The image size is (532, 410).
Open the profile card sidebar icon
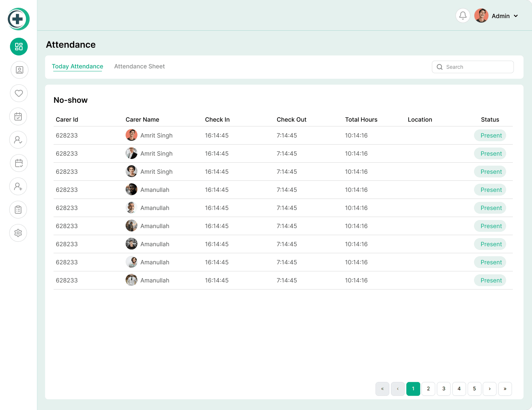(x=20, y=70)
